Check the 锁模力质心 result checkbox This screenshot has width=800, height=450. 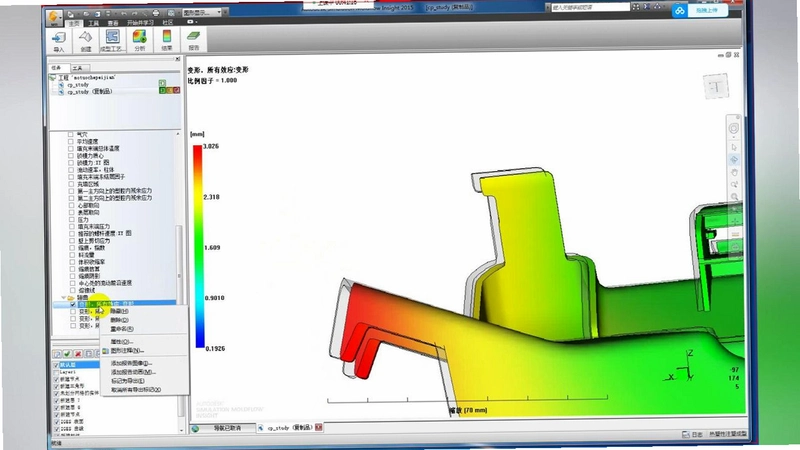[70, 156]
